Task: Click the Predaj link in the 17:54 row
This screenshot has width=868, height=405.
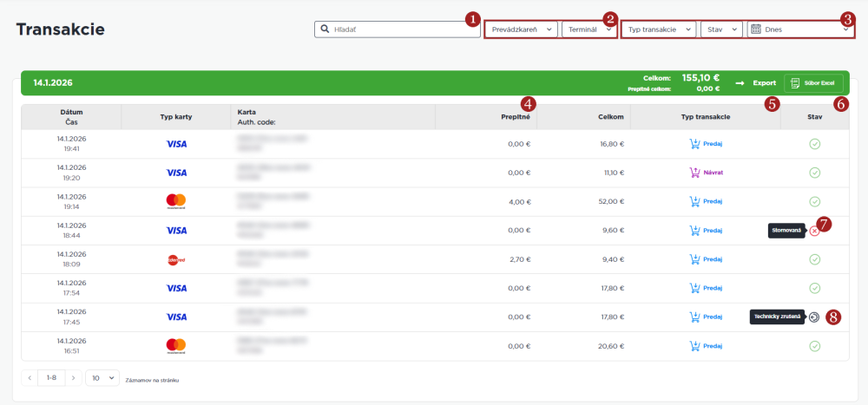Action: (713, 288)
